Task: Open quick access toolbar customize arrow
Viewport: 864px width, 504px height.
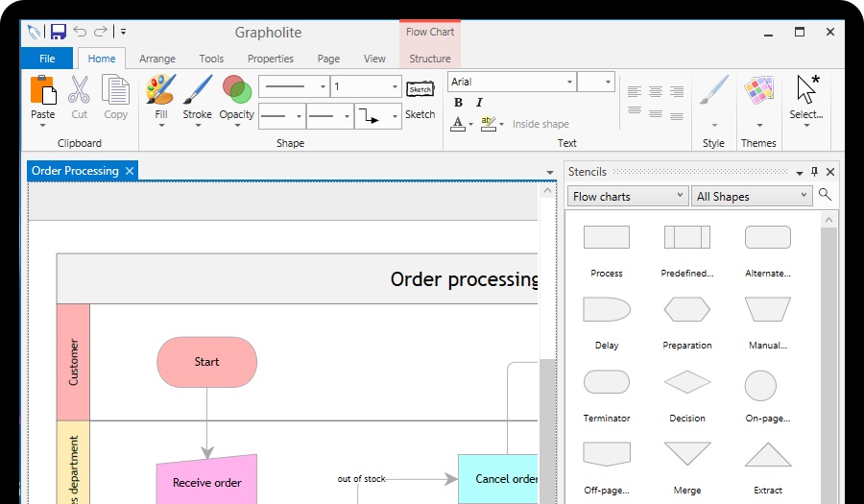Action: [124, 32]
